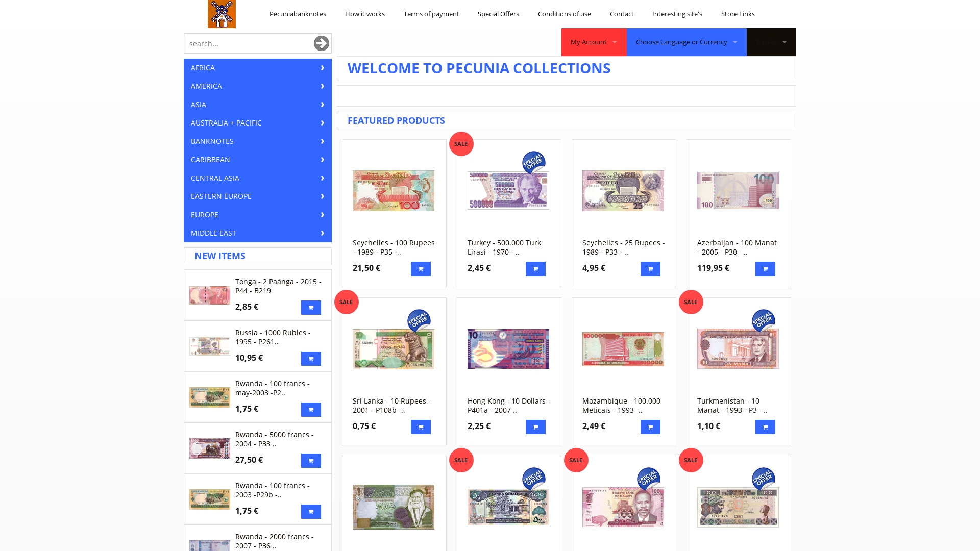
Task: Add Azerbaijan 100 Manat to cart
Action: pyautogui.click(x=765, y=269)
